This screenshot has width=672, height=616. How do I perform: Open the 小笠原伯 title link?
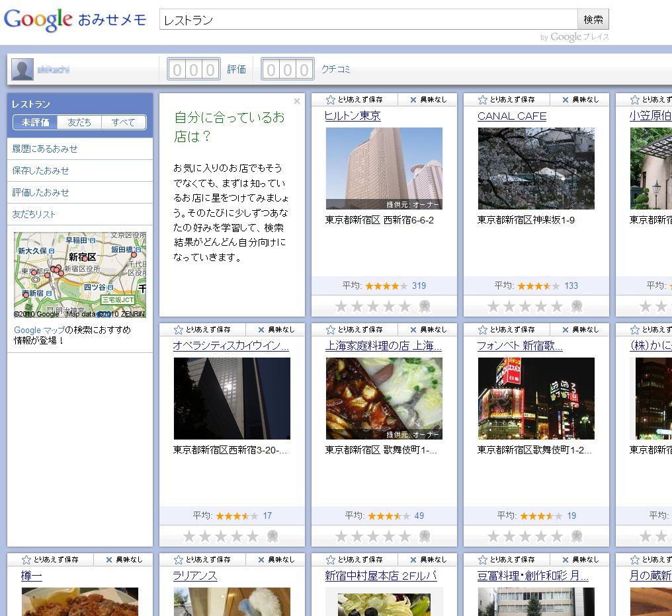click(x=650, y=116)
